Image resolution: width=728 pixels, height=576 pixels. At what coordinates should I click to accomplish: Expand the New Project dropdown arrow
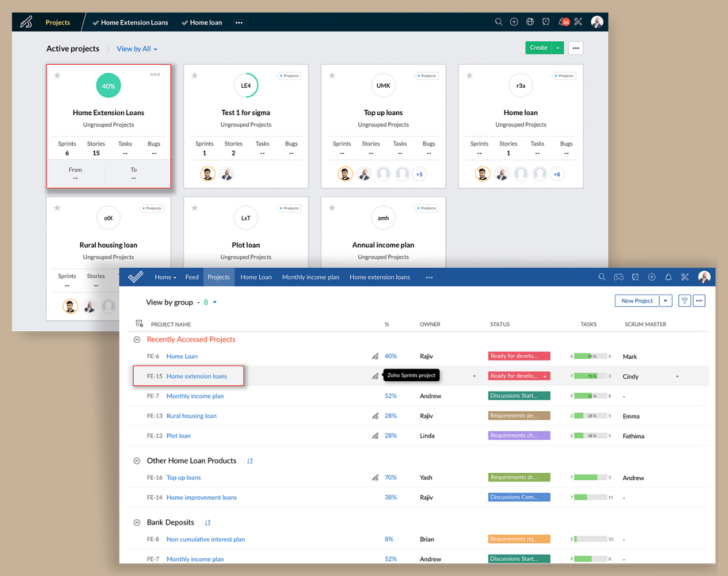[666, 301]
